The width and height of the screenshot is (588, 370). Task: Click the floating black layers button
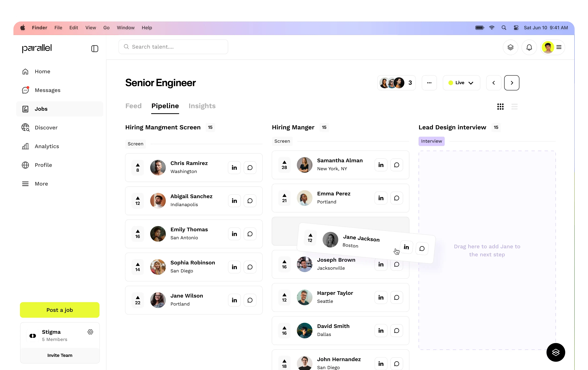(x=556, y=352)
